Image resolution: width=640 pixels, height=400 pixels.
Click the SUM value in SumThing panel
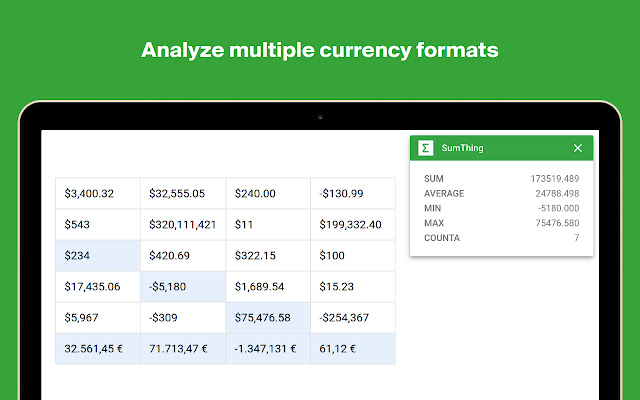click(555, 178)
